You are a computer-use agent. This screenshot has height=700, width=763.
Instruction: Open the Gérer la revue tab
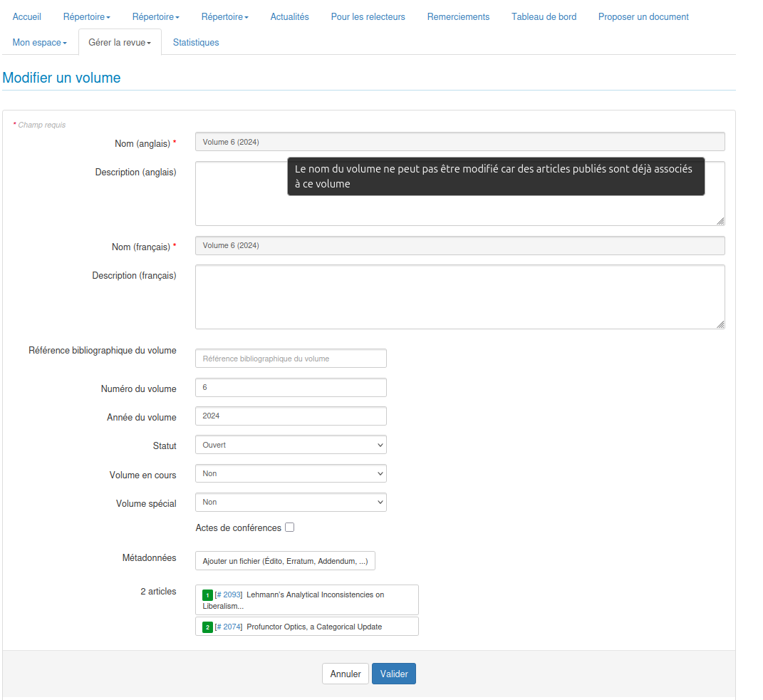click(x=120, y=43)
